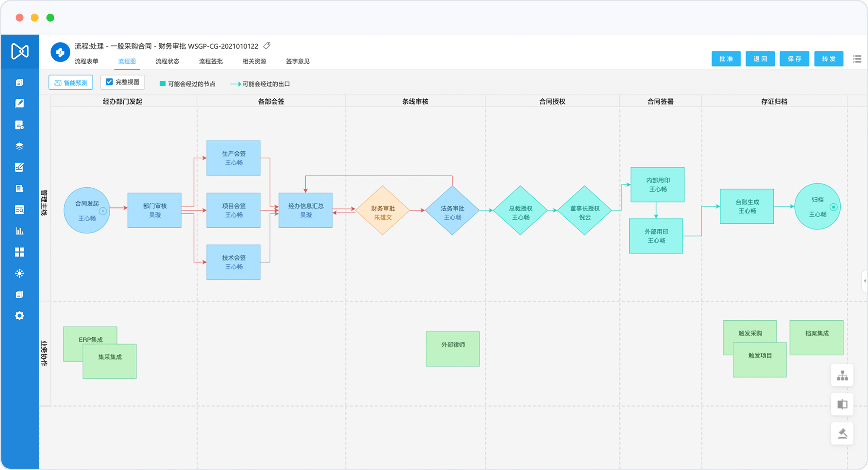Open the 签字意见 tab
868x470 pixels.
click(x=297, y=61)
